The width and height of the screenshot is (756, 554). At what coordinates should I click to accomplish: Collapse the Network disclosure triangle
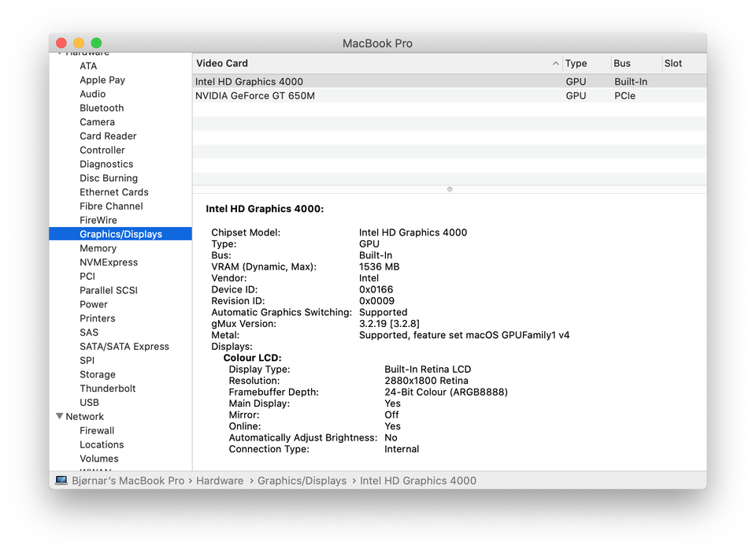point(59,416)
